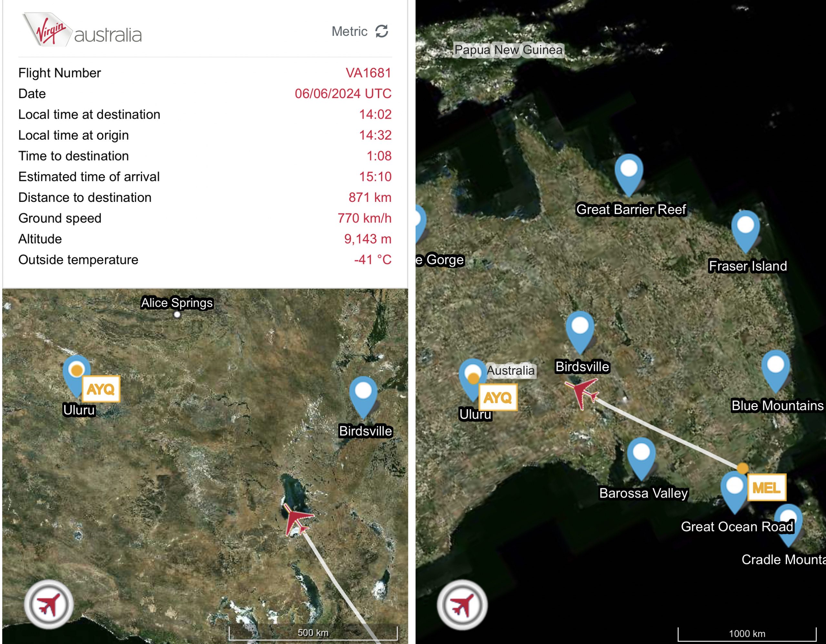Click the Fraser Island label

748,266
